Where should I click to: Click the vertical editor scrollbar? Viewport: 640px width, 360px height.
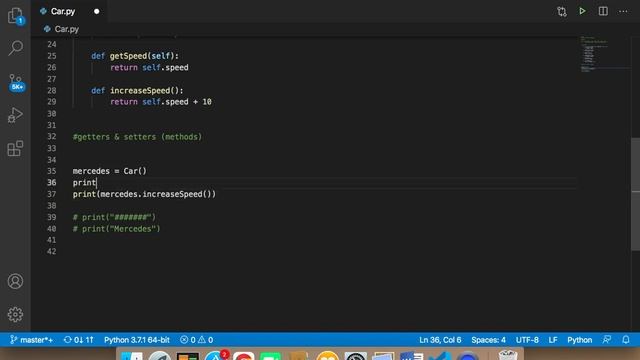pyautogui.click(x=636, y=194)
